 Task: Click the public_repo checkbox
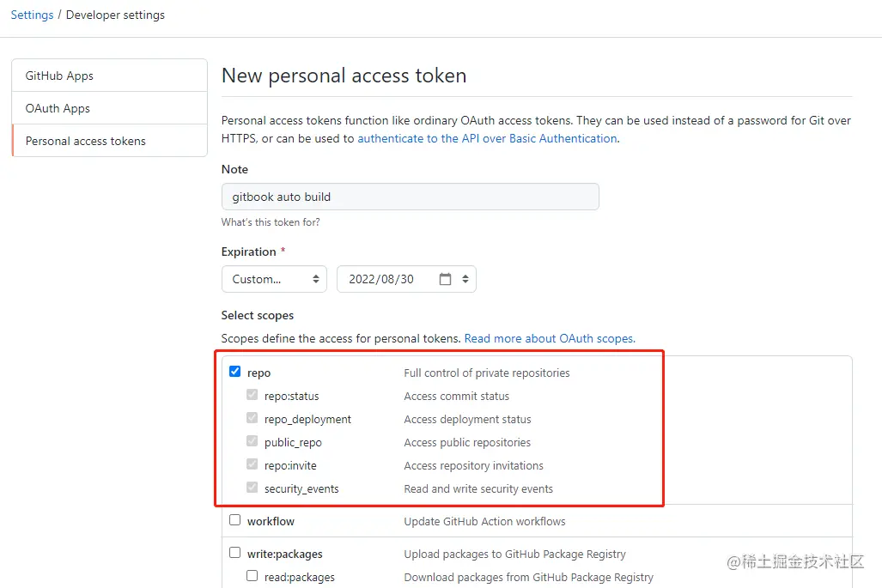point(252,441)
